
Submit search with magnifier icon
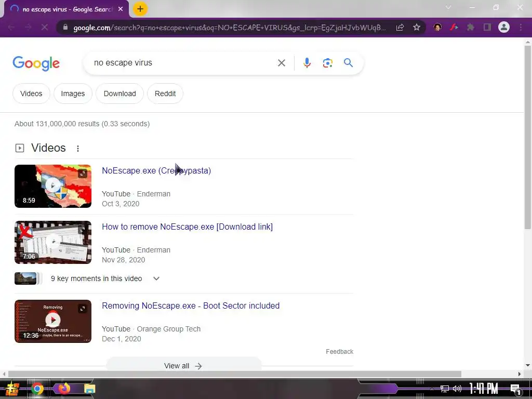tap(348, 63)
